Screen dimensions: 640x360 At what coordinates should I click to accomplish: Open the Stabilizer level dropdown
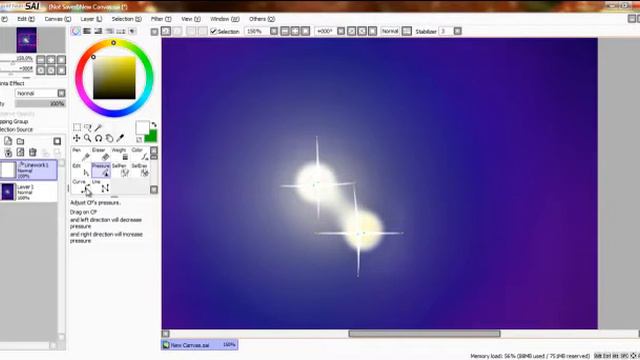(458, 31)
